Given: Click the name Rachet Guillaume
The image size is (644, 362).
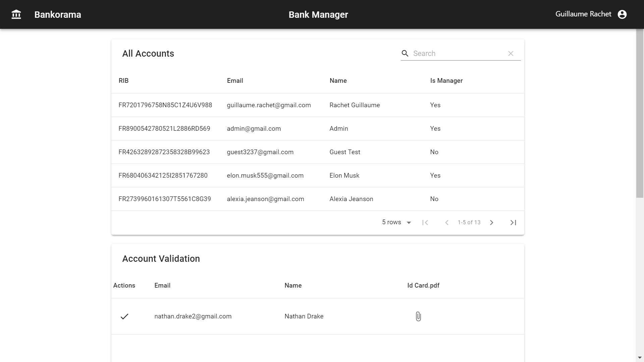Looking at the screenshot, I should point(355,105).
